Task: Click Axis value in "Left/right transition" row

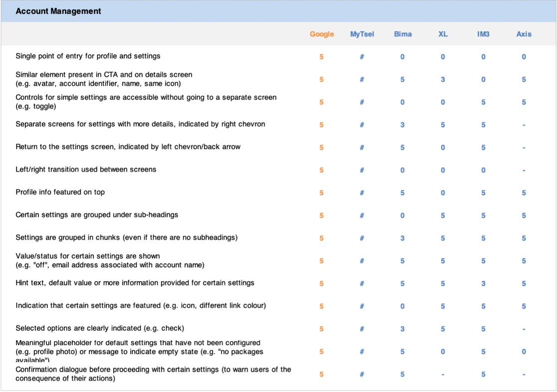Action: tap(524, 171)
